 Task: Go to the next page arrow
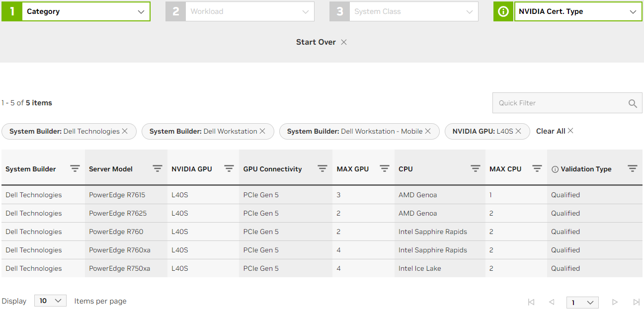(x=615, y=302)
